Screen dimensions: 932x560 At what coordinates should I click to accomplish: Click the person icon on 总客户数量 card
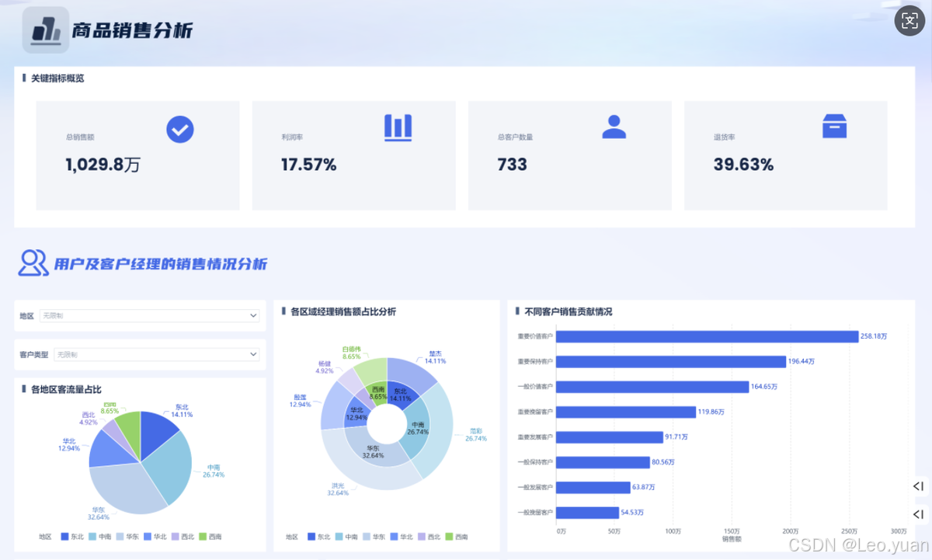coord(614,127)
